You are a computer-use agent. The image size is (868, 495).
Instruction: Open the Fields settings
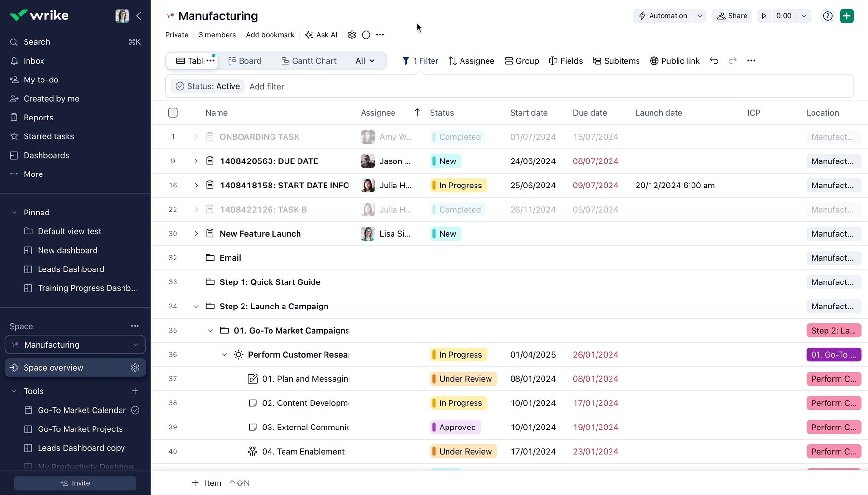click(x=566, y=61)
